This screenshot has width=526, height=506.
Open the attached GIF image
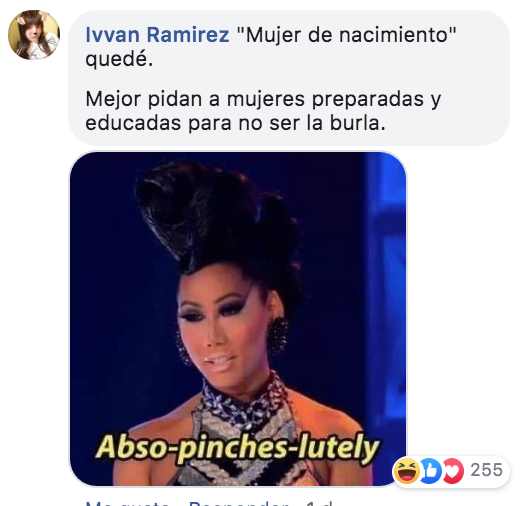238,318
